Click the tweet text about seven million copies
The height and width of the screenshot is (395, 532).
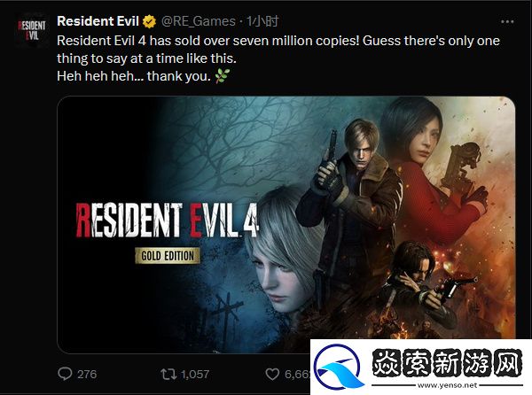pyautogui.click(x=278, y=58)
